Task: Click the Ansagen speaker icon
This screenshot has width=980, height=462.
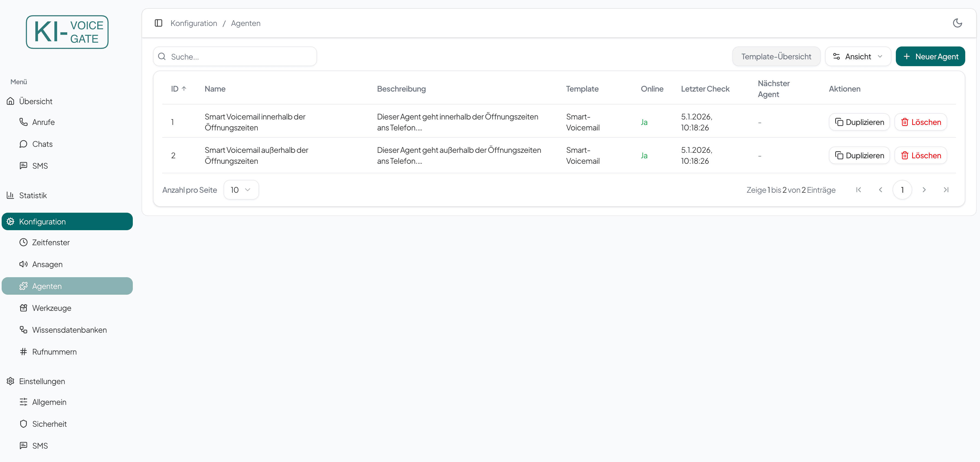Action: (x=24, y=264)
